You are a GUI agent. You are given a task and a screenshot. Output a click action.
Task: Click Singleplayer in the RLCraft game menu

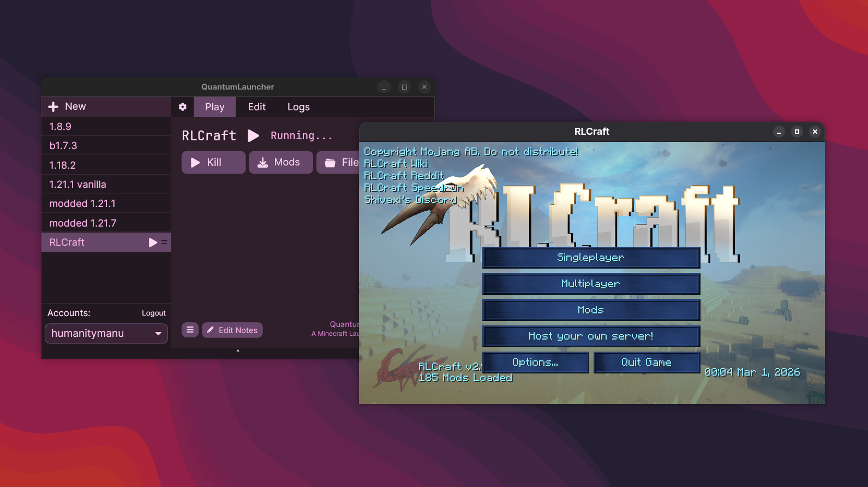[x=591, y=258]
